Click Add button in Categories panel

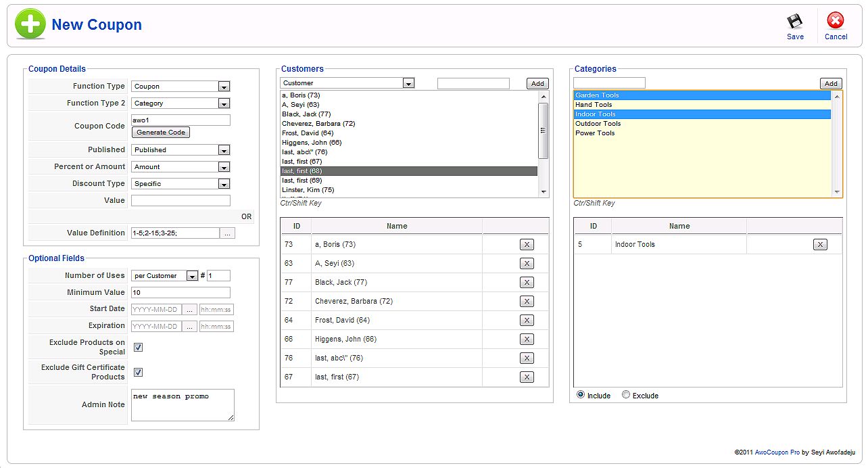831,84
